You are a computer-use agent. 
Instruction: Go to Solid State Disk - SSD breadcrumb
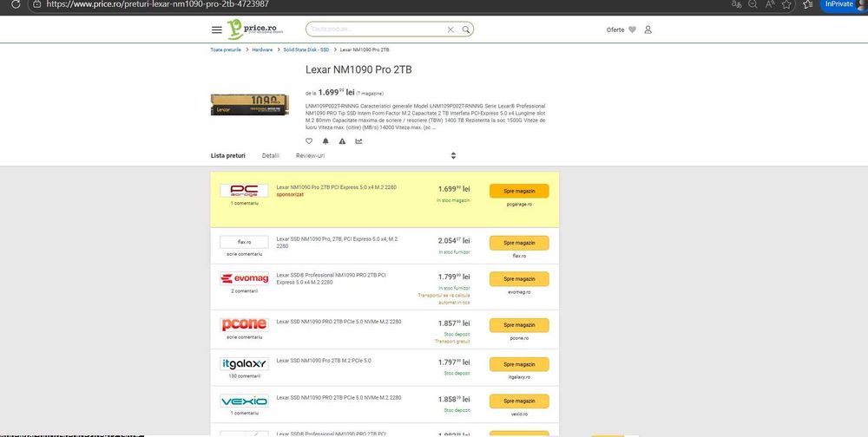point(306,49)
